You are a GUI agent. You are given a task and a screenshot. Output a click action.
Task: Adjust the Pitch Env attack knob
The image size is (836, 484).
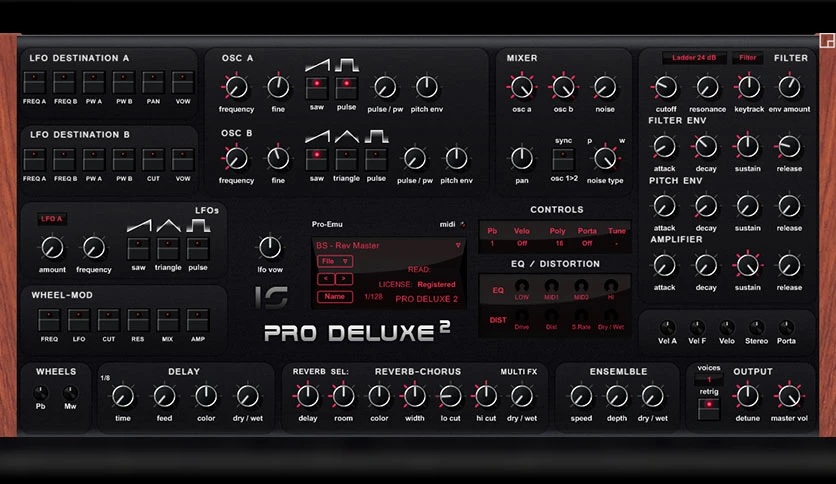pyautogui.click(x=664, y=206)
